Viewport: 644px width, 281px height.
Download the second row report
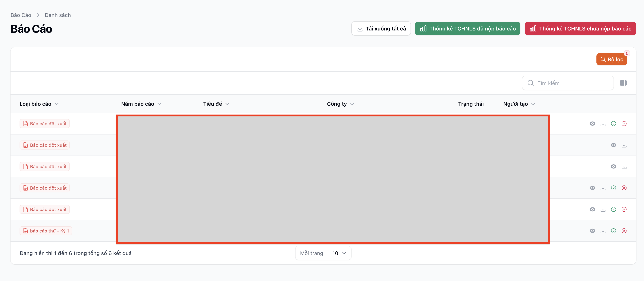click(x=624, y=145)
